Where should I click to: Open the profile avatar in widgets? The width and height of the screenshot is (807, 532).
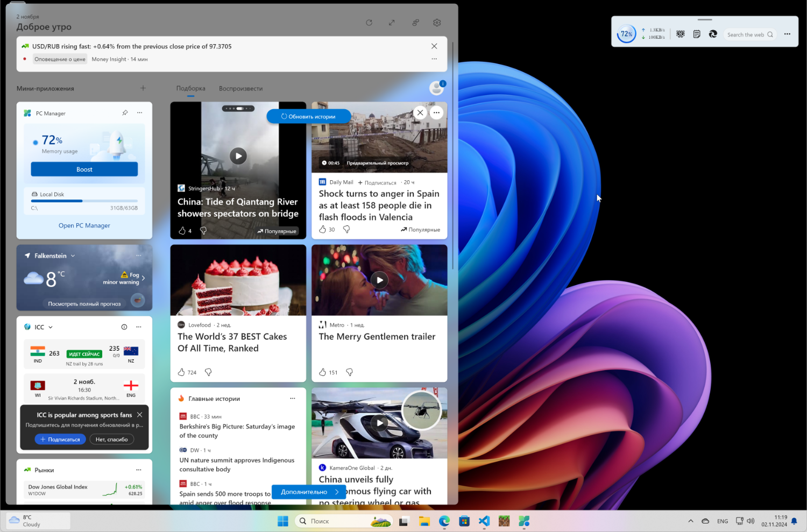436,88
